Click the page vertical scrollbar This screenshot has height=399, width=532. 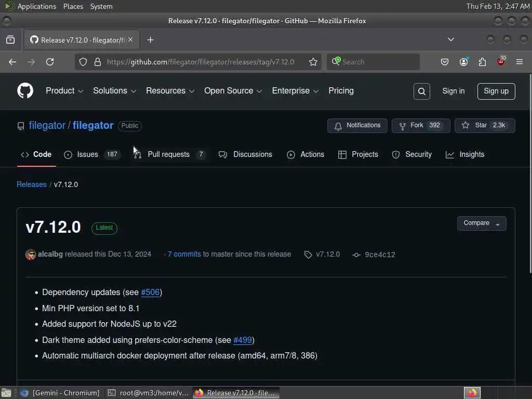coord(530,174)
